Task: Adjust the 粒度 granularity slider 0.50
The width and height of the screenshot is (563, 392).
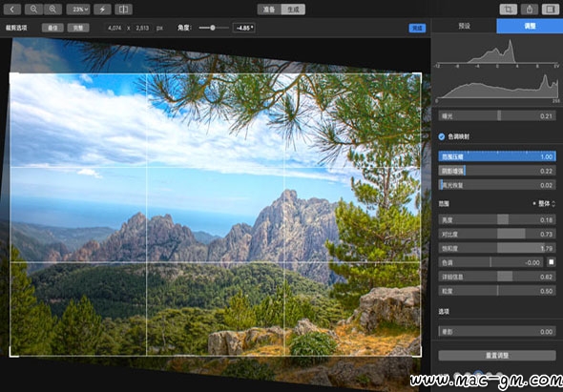Action: coord(497,291)
